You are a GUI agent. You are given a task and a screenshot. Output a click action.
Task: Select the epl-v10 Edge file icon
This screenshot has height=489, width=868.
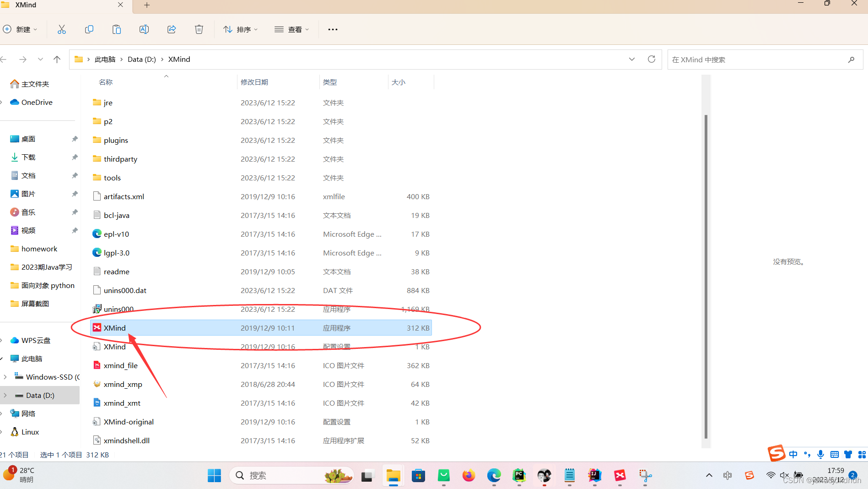(97, 234)
